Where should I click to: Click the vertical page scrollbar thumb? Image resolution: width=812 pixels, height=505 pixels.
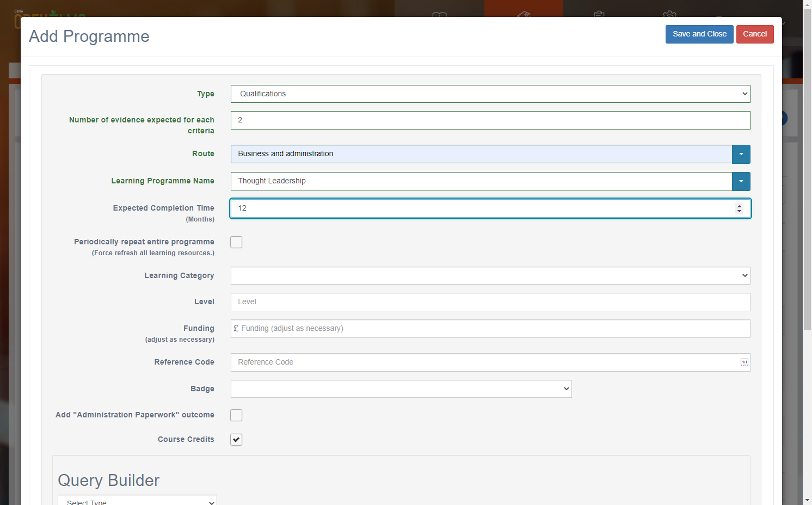[x=808, y=169]
